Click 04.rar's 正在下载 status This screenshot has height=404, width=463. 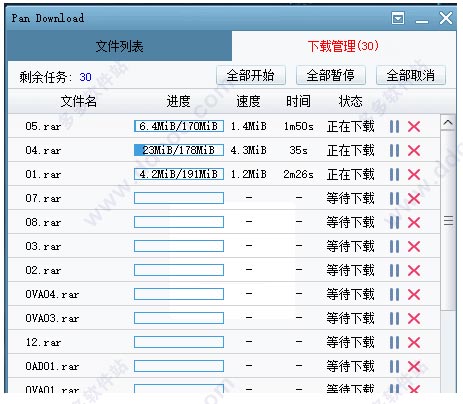pyautogui.click(x=351, y=151)
